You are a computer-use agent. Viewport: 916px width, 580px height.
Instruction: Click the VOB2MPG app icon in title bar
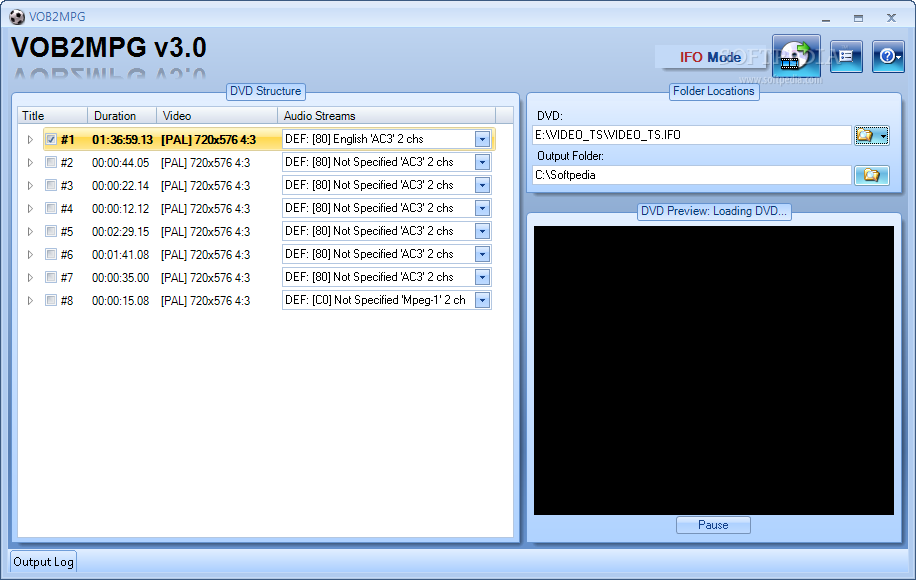click(x=17, y=17)
